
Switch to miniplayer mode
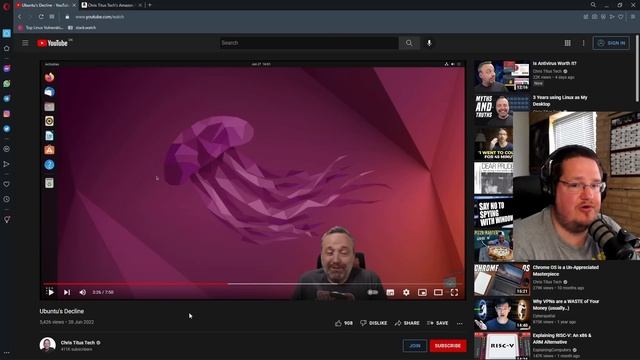pyautogui.click(x=422, y=292)
